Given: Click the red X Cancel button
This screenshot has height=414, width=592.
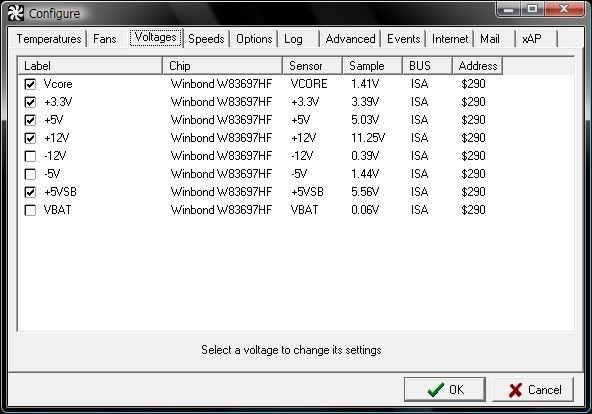Looking at the screenshot, I should point(533,389).
